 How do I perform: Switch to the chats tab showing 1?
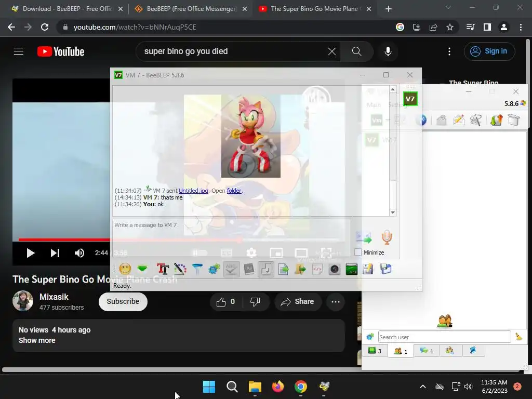click(x=427, y=351)
